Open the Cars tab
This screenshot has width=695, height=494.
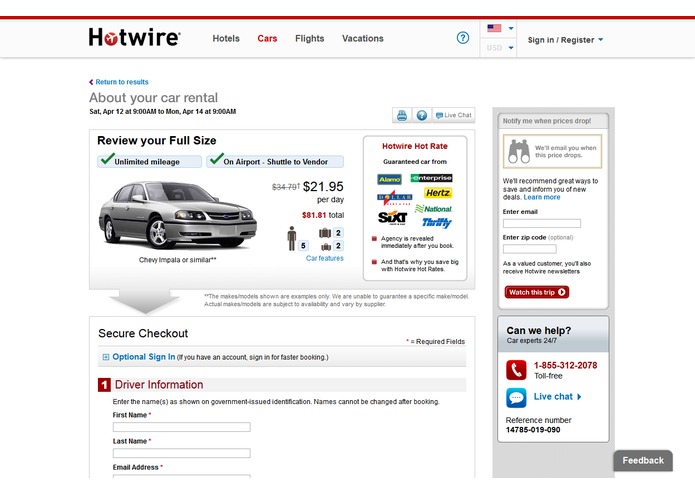[267, 39]
